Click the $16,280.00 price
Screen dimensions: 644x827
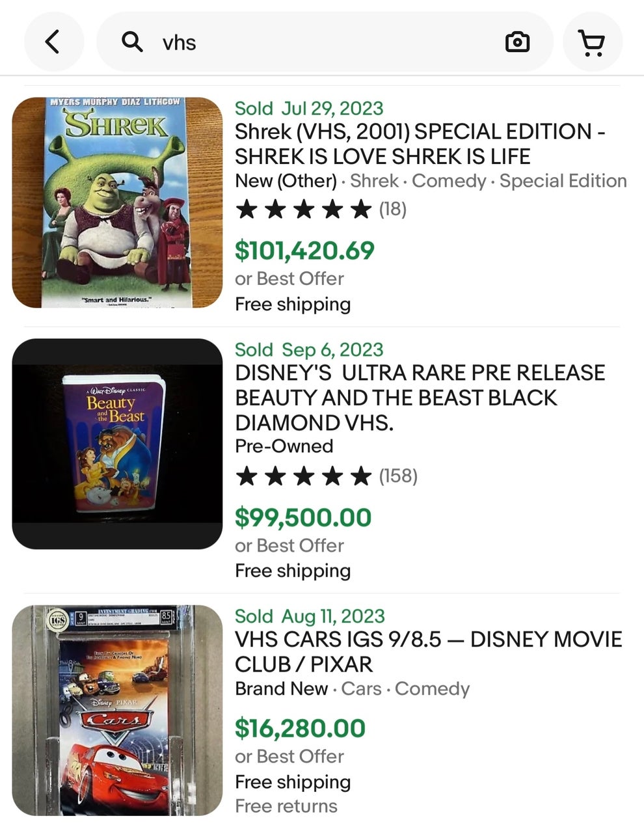point(300,728)
